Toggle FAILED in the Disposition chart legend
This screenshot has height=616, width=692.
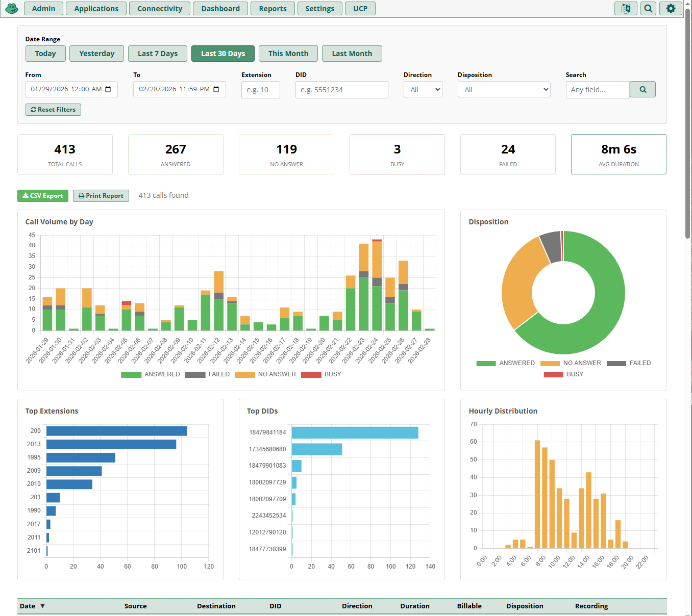(x=629, y=363)
